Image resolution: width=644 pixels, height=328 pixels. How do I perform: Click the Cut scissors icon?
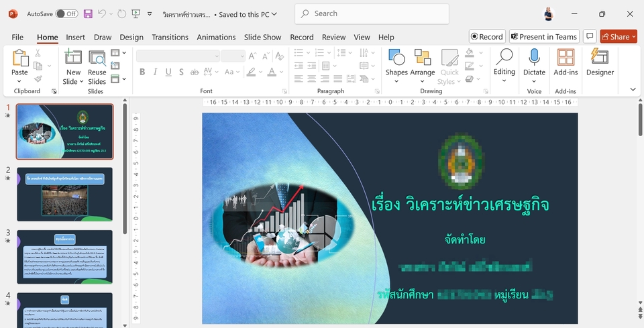tap(38, 53)
